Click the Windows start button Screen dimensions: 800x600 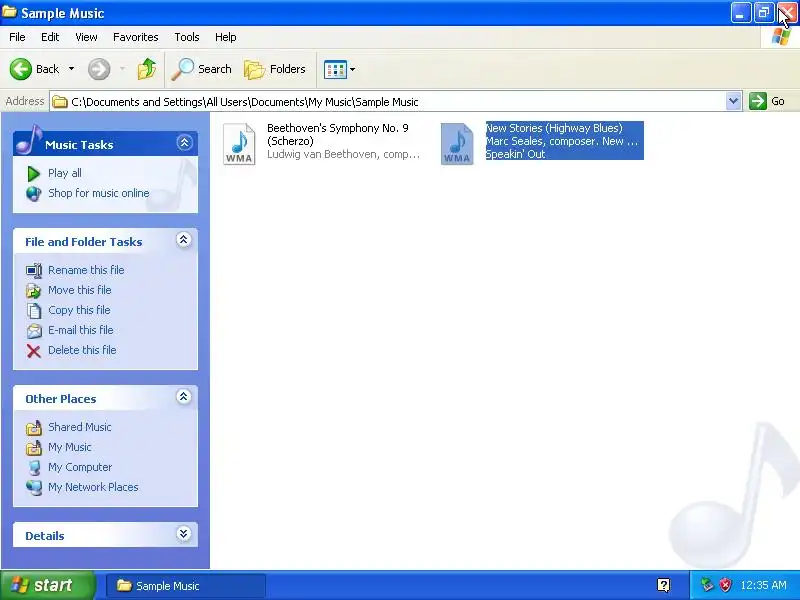pos(47,585)
